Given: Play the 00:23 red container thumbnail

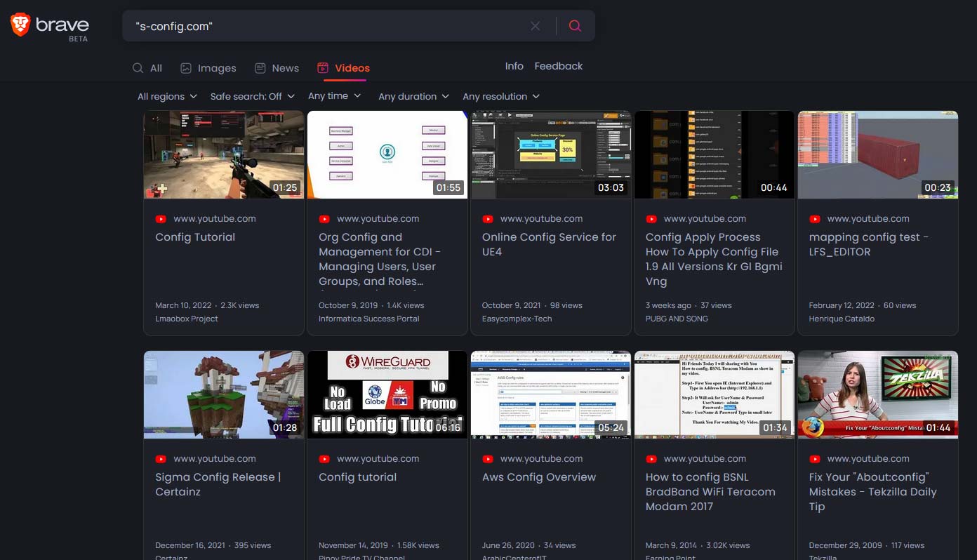Looking at the screenshot, I should point(878,154).
